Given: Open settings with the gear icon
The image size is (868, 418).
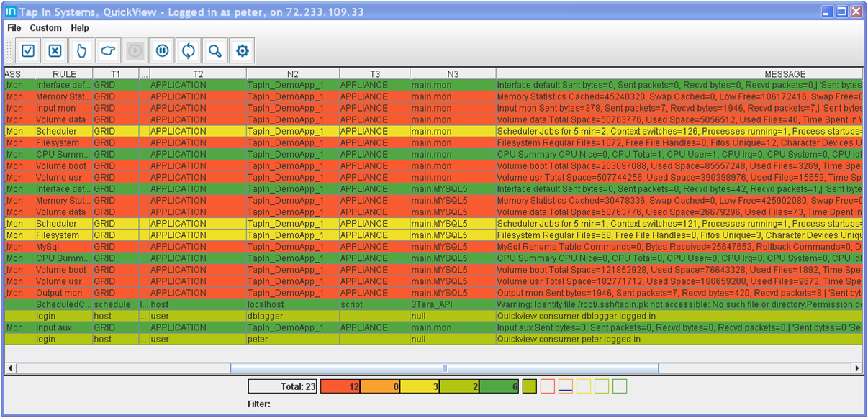Looking at the screenshot, I should click(243, 50).
